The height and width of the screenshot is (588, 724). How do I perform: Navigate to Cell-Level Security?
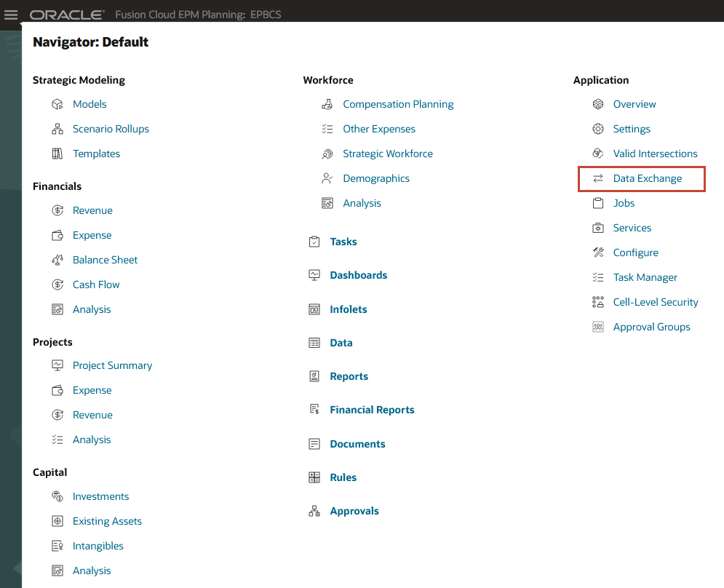pyautogui.click(x=656, y=302)
